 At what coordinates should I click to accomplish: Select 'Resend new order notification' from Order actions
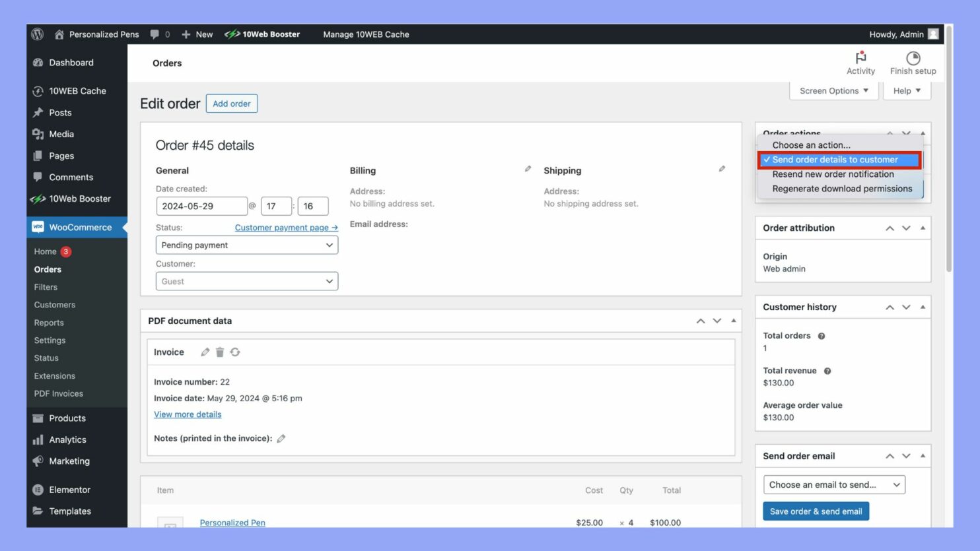tap(833, 174)
